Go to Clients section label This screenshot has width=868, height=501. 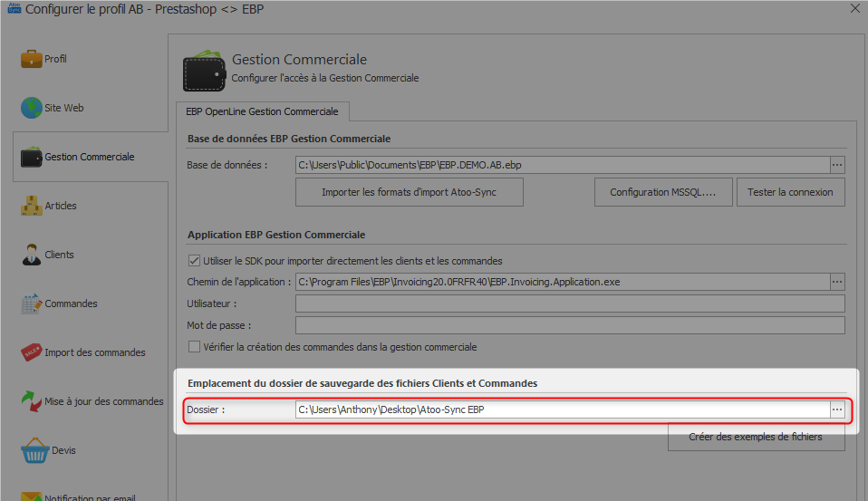click(x=59, y=255)
